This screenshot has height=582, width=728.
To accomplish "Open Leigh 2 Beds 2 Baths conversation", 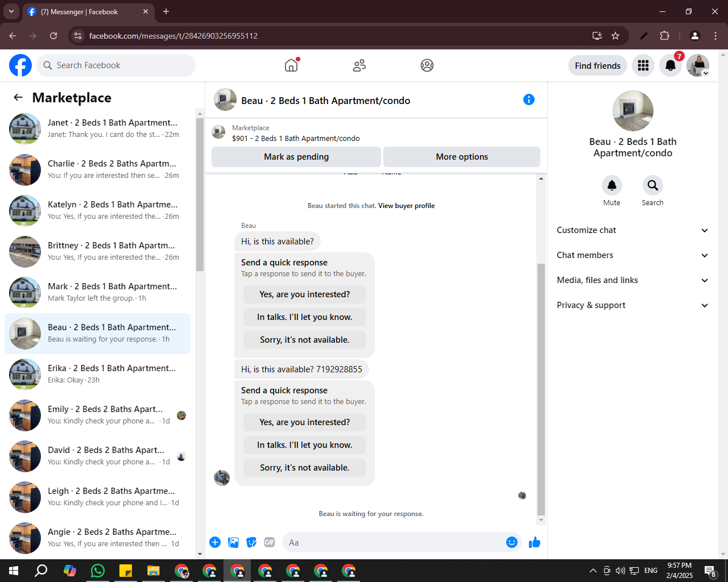I will pyautogui.click(x=98, y=497).
